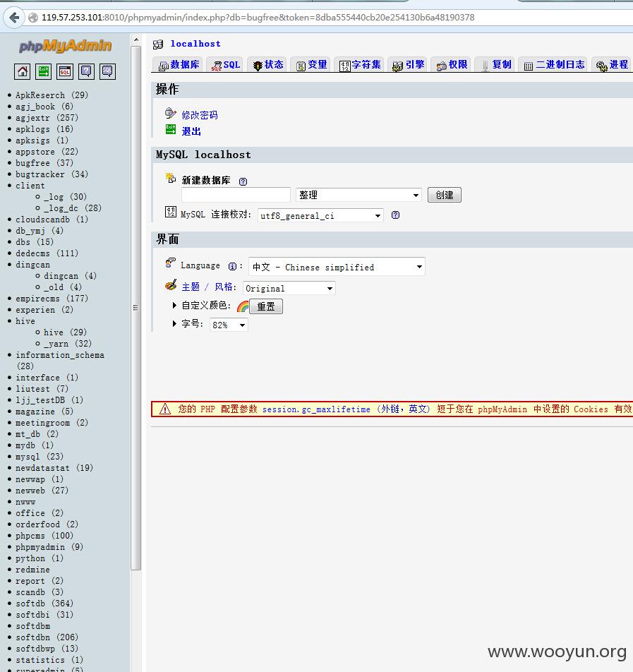Switch to the 变量 tab

click(312, 65)
